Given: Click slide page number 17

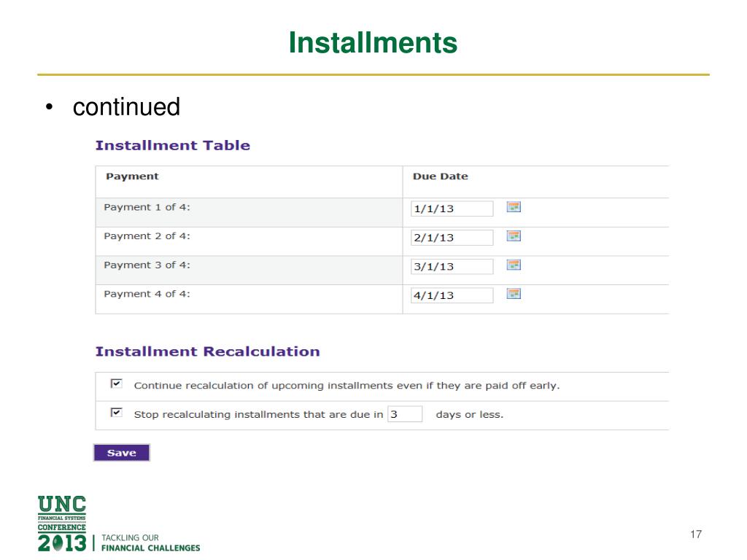Looking at the screenshot, I should coord(695,534).
